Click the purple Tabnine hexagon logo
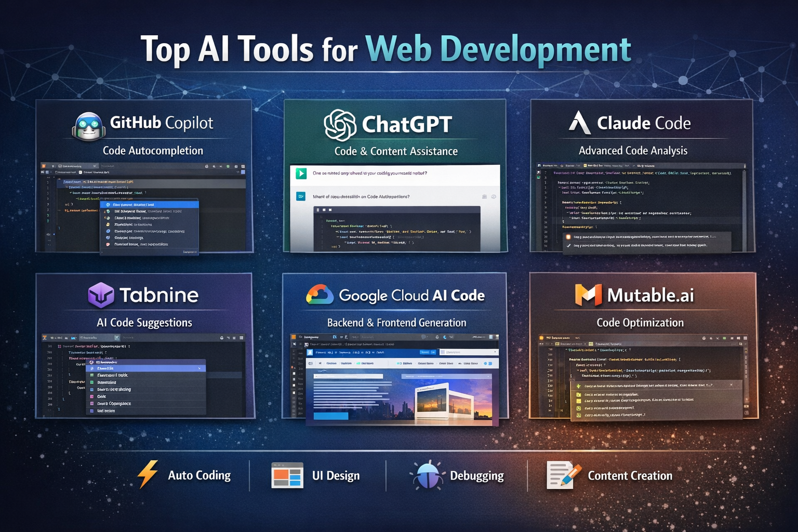 101,296
